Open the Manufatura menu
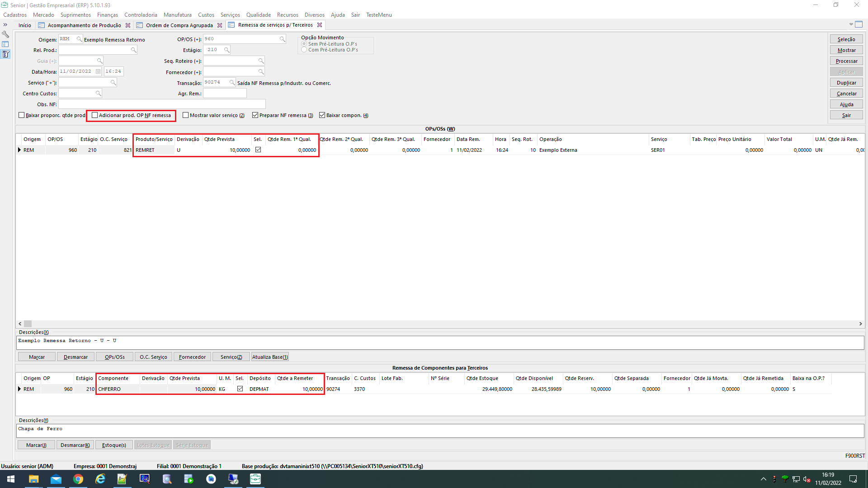This screenshot has width=868, height=488. click(177, 15)
